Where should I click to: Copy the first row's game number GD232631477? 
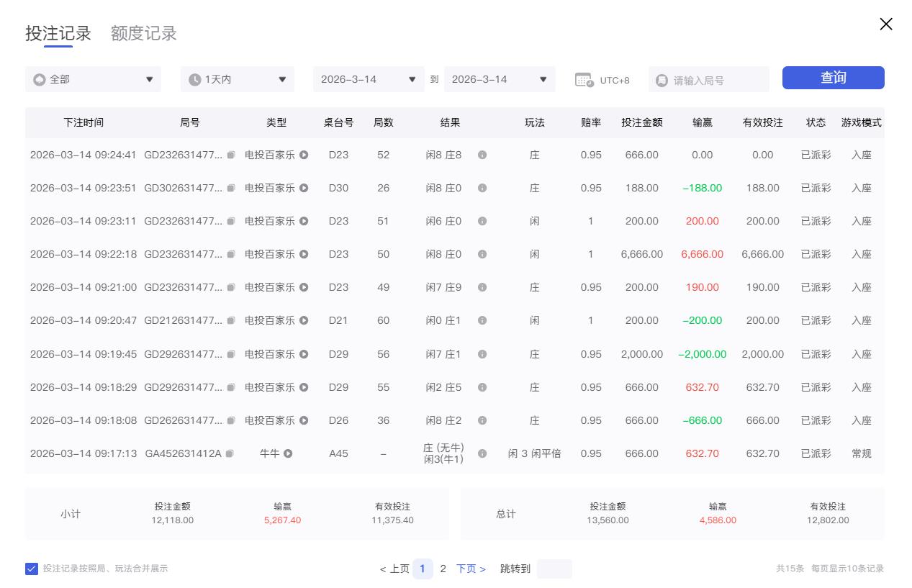pos(230,155)
